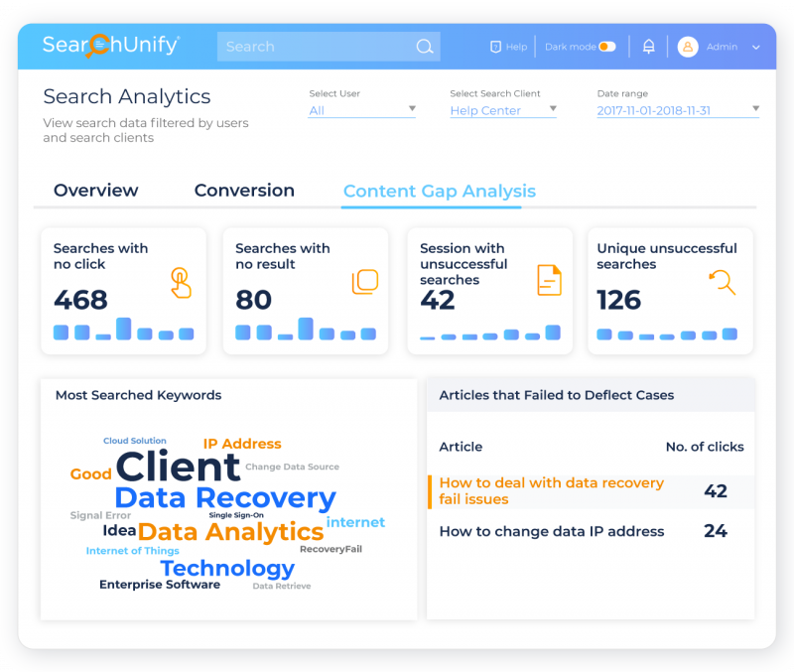794x672 pixels.
Task: Click the stacked pages icon on no result card
Action: click(x=365, y=282)
